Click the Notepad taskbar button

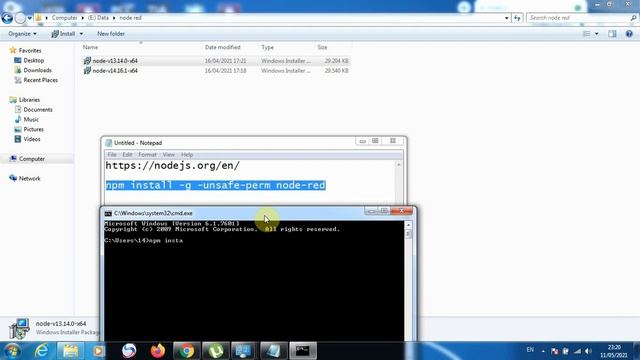[273, 351]
